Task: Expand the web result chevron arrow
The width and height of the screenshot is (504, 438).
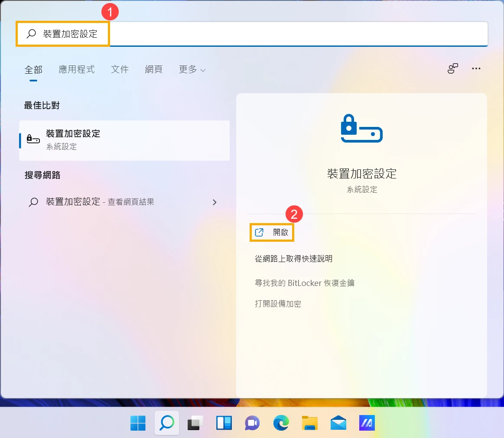Action: 215,202
